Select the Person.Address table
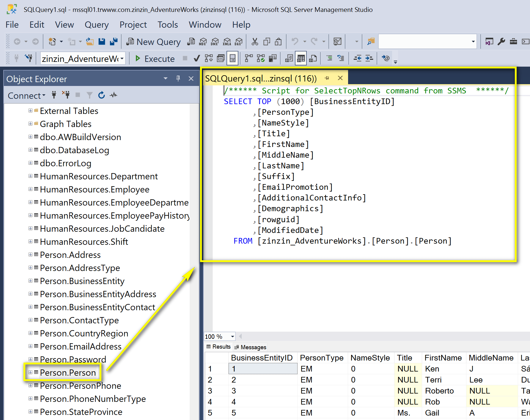The image size is (530, 420). coord(70,255)
